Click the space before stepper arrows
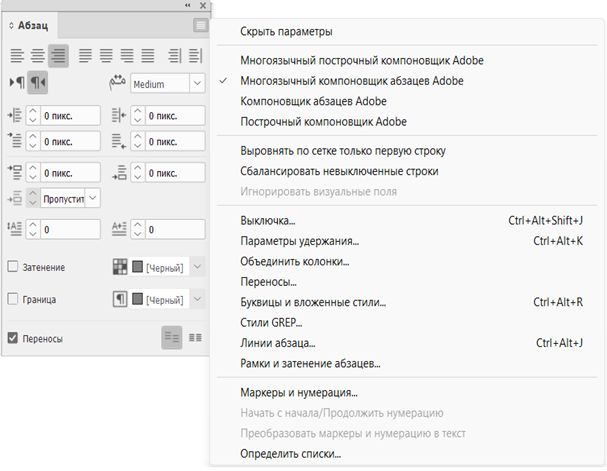607x471 pixels. tap(33, 172)
